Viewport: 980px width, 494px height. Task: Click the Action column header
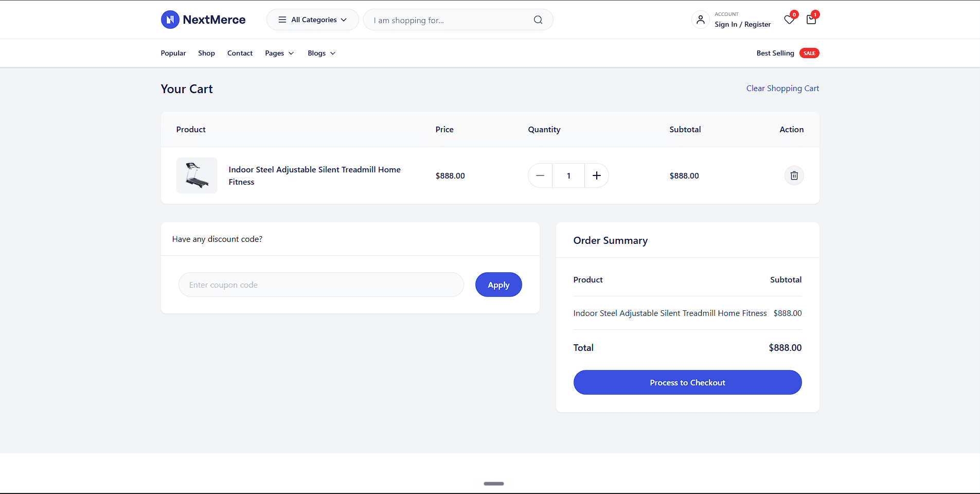pyautogui.click(x=792, y=130)
